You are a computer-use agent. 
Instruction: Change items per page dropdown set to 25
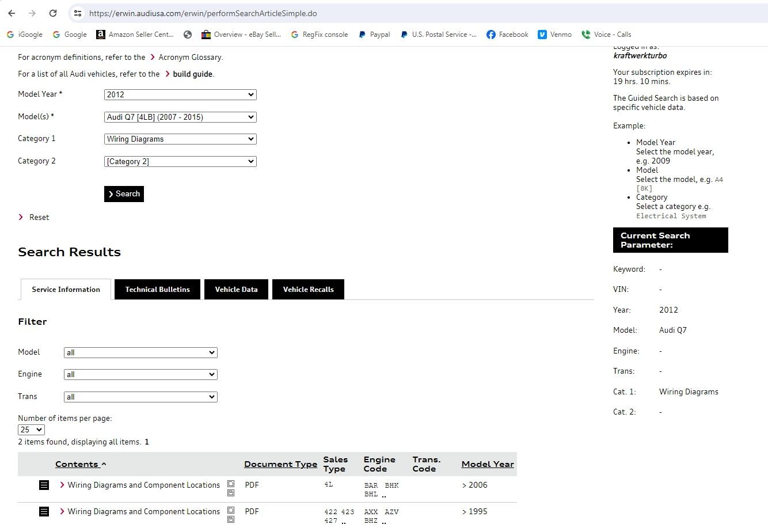[31, 430]
